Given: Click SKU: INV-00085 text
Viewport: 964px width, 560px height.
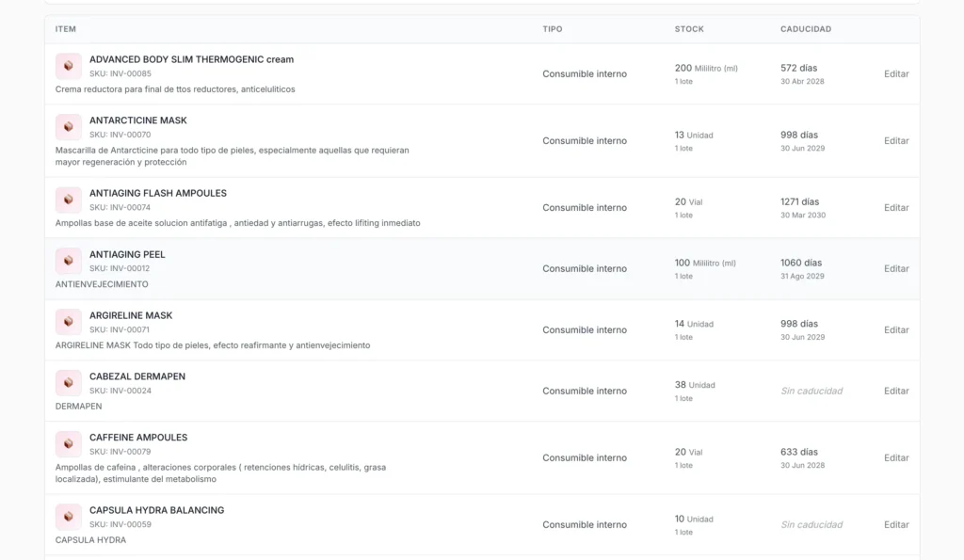Looking at the screenshot, I should (120, 73).
